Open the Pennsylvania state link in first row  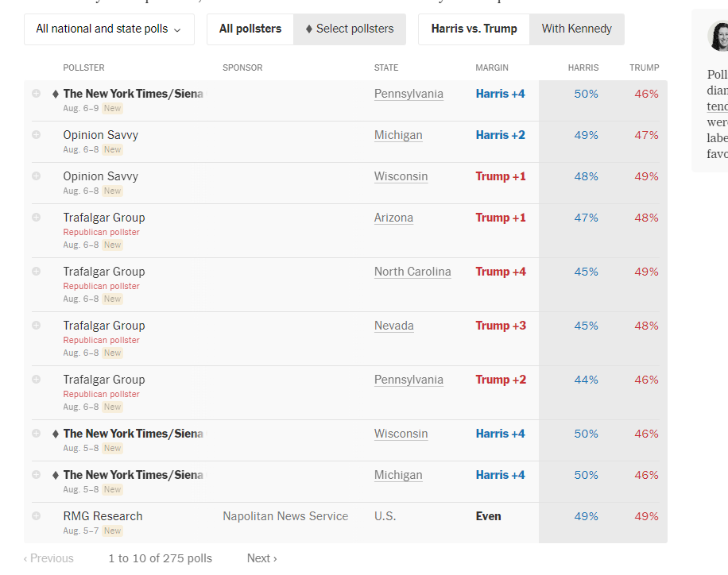click(x=409, y=94)
